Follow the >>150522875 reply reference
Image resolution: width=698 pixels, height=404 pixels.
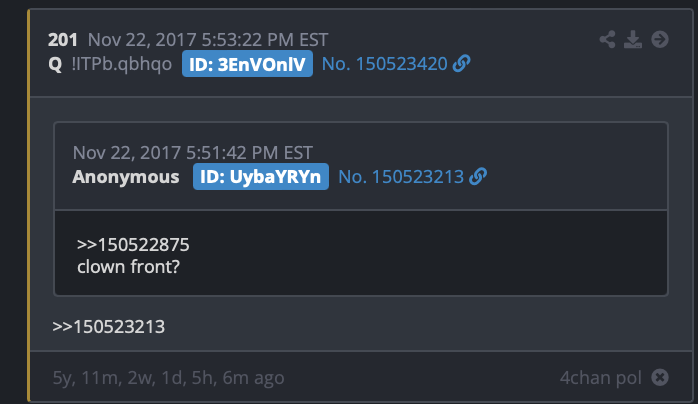[x=133, y=245]
